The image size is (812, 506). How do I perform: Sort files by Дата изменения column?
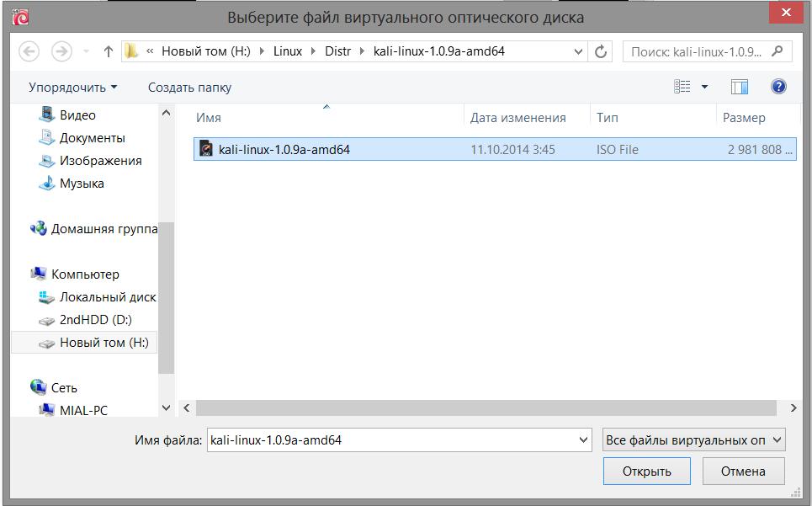(x=517, y=118)
